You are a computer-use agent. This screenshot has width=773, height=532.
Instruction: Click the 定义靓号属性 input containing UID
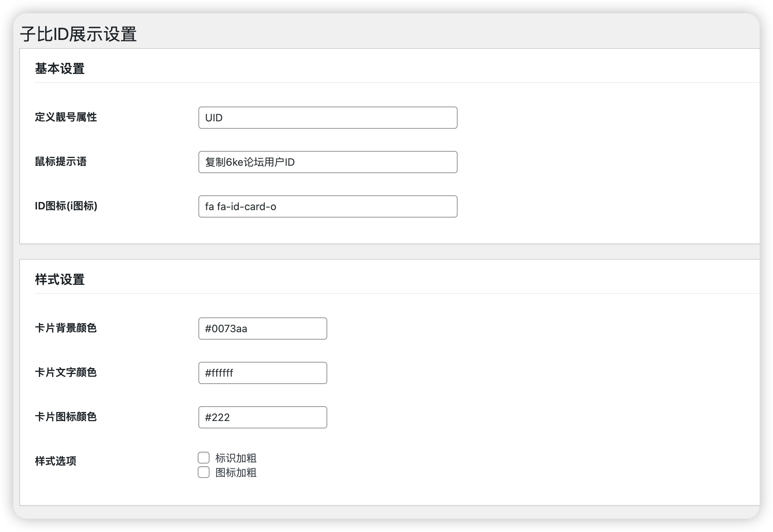(328, 118)
